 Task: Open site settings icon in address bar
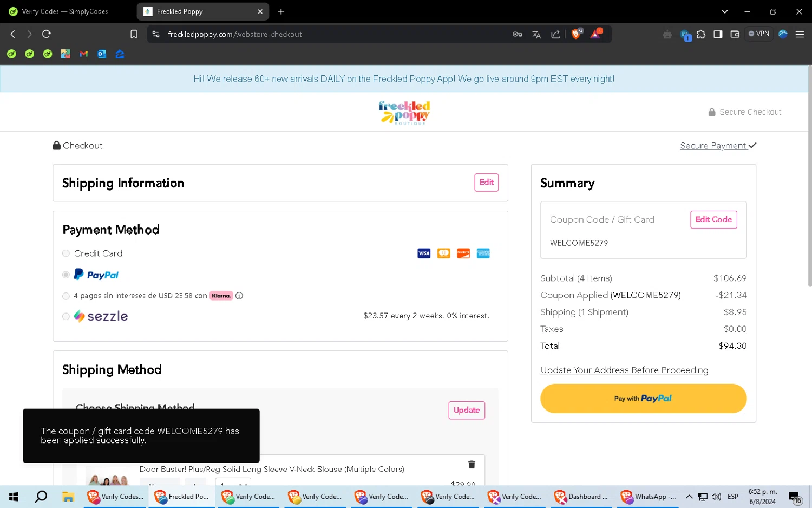pos(156,34)
